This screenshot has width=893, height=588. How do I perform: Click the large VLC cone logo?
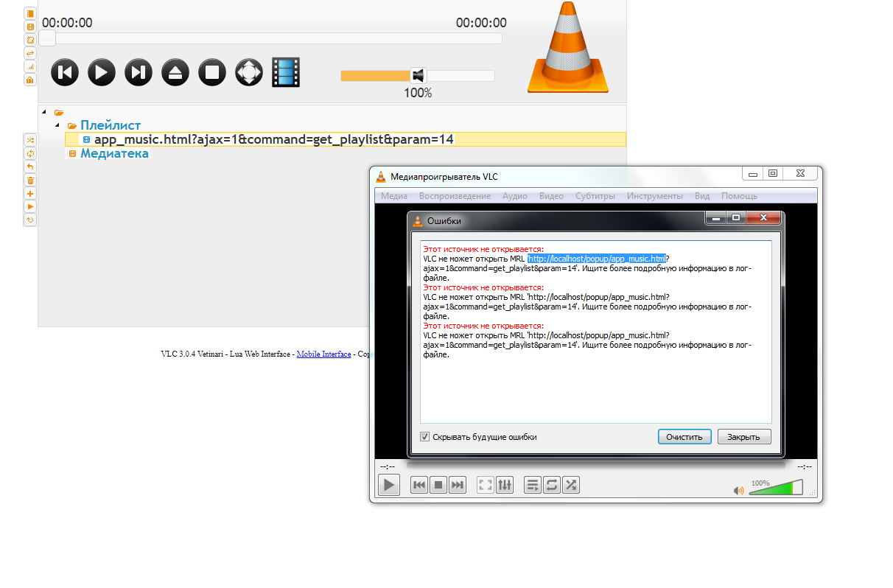pyautogui.click(x=568, y=48)
